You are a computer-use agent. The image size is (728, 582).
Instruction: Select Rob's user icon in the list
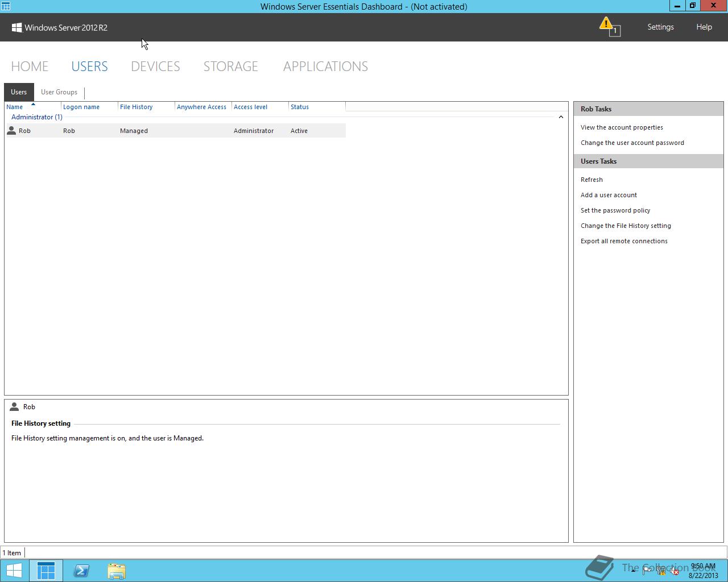tap(11, 131)
